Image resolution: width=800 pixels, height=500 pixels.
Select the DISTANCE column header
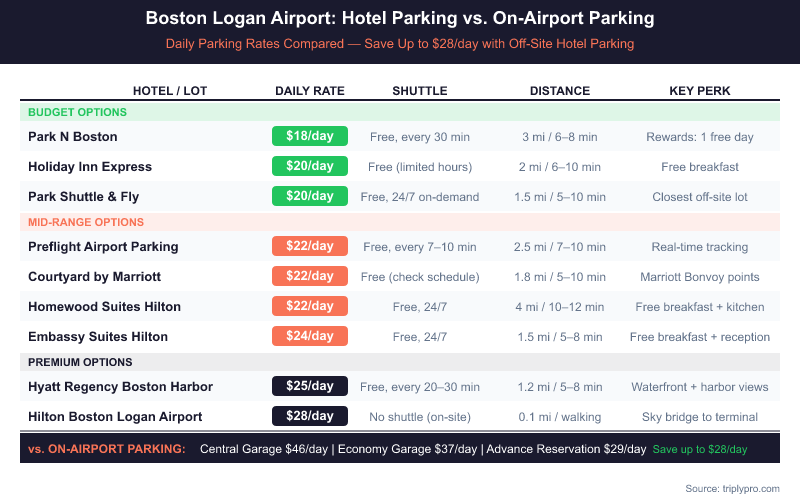pos(560,91)
